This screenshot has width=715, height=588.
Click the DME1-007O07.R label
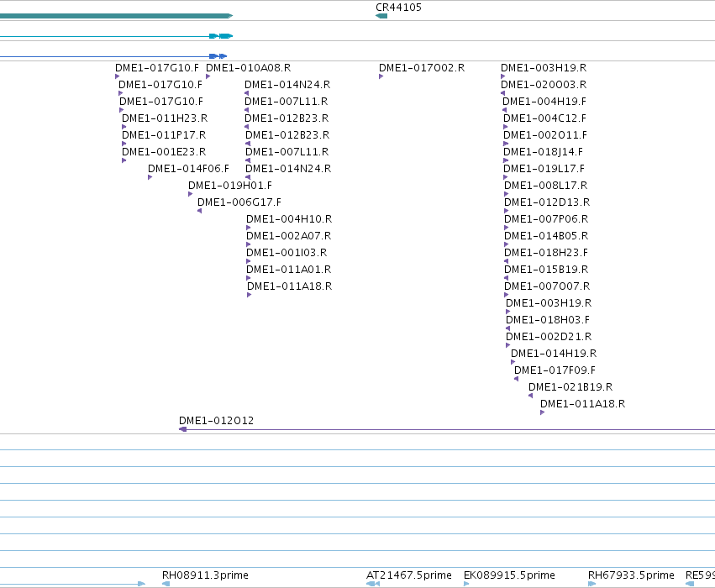pos(547,286)
